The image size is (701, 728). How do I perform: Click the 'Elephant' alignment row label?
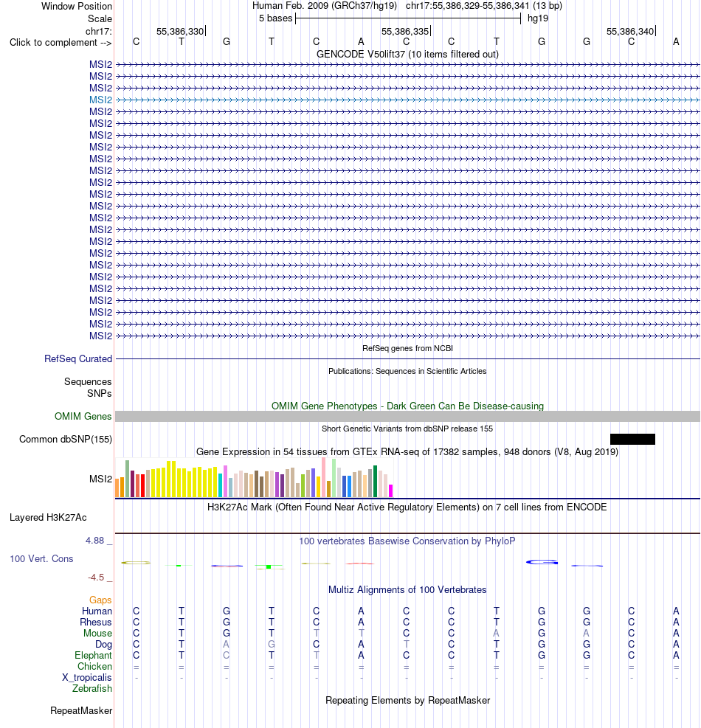(x=94, y=656)
